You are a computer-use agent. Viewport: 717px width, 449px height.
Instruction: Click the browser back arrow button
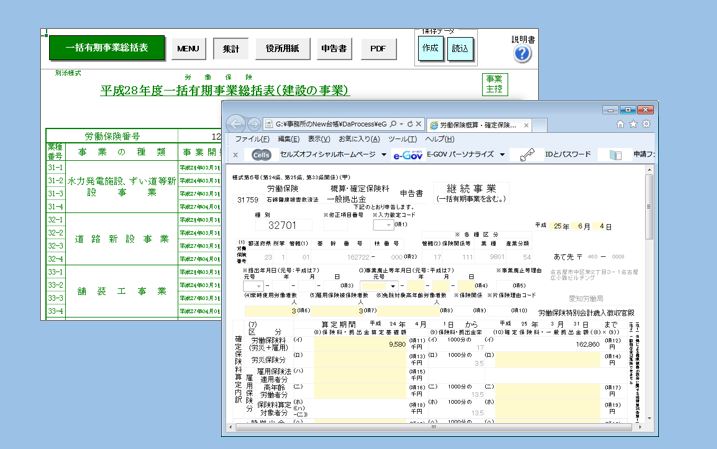(235, 123)
